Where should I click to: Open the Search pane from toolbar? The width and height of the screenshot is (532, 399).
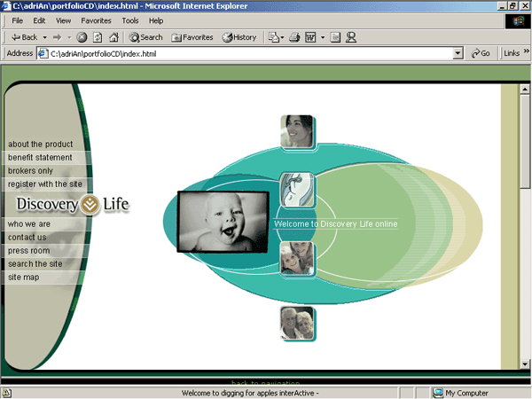coord(146,37)
